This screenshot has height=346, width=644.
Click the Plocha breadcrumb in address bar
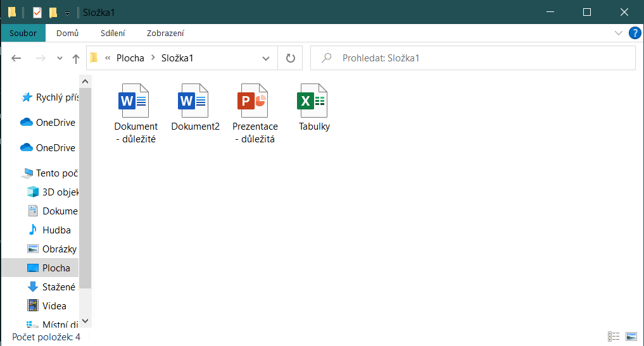[x=130, y=58]
